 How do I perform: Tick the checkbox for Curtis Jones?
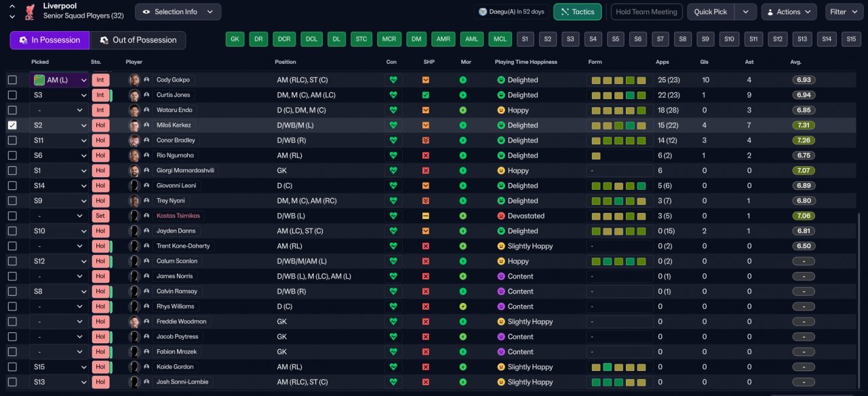tap(12, 95)
